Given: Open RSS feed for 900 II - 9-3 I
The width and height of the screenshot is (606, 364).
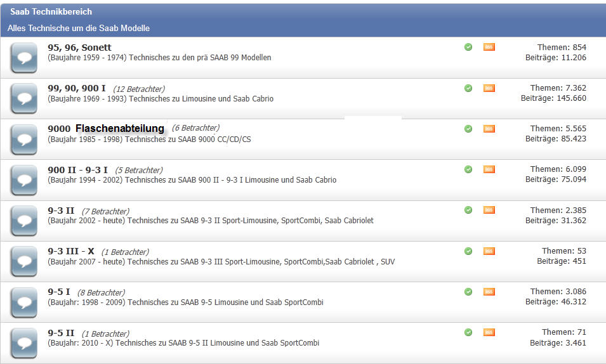Looking at the screenshot, I should point(489,169).
